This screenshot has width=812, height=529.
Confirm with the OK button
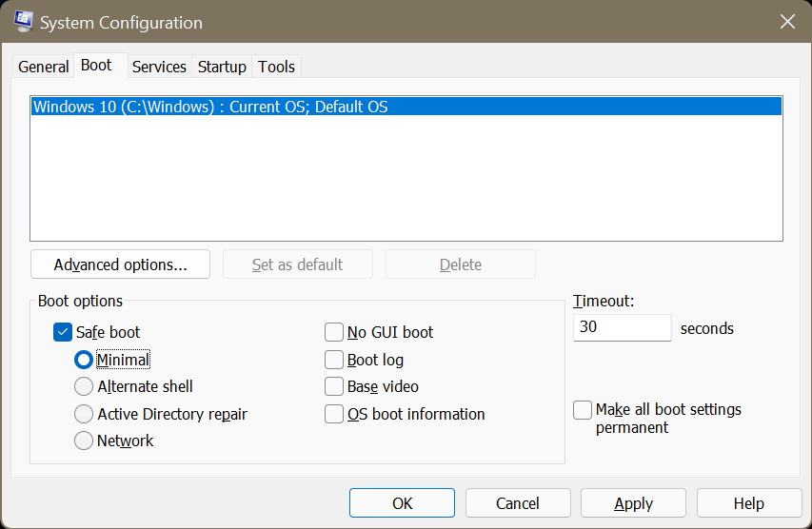pos(402,503)
